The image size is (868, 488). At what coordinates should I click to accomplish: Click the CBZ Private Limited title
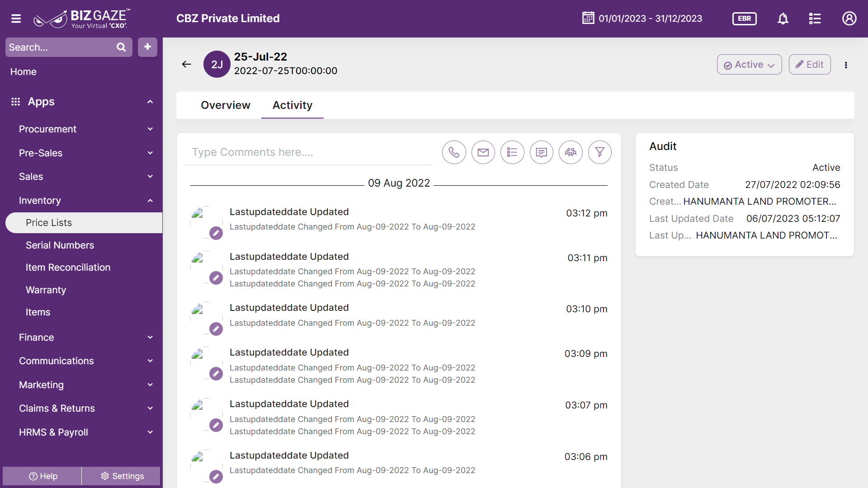point(228,19)
